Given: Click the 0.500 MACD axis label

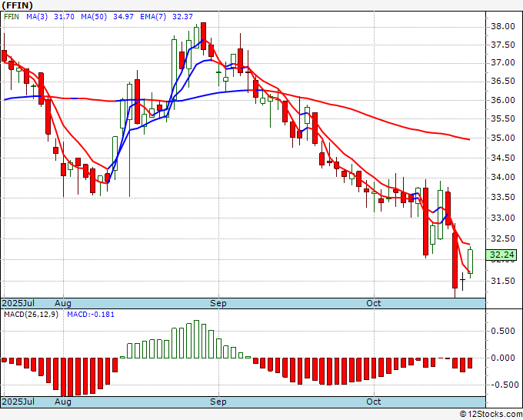Looking at the screenshot, I should tap(503, 331).
